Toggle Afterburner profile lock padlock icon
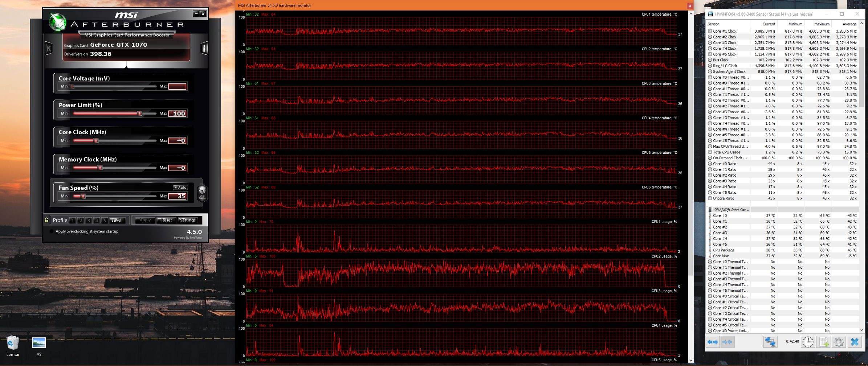Image resolution: width=868 pixels, height=366 pixels. [x=46, y=220]
